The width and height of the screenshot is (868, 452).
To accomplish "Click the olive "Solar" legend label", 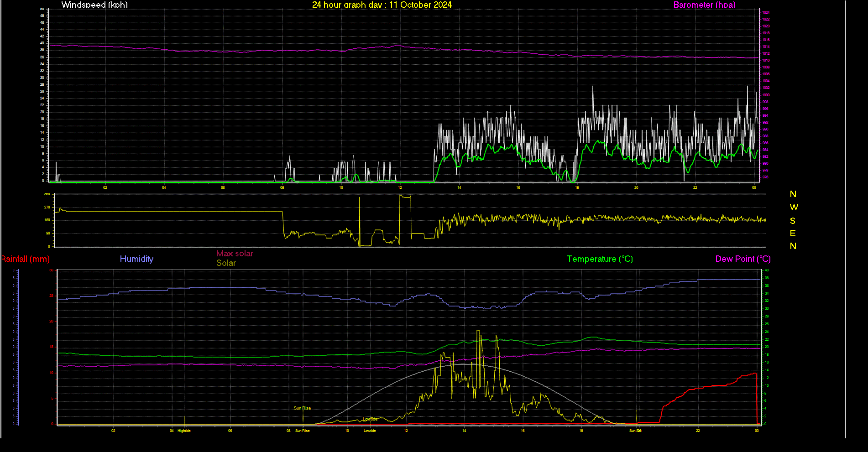I will tap(226, 263).
